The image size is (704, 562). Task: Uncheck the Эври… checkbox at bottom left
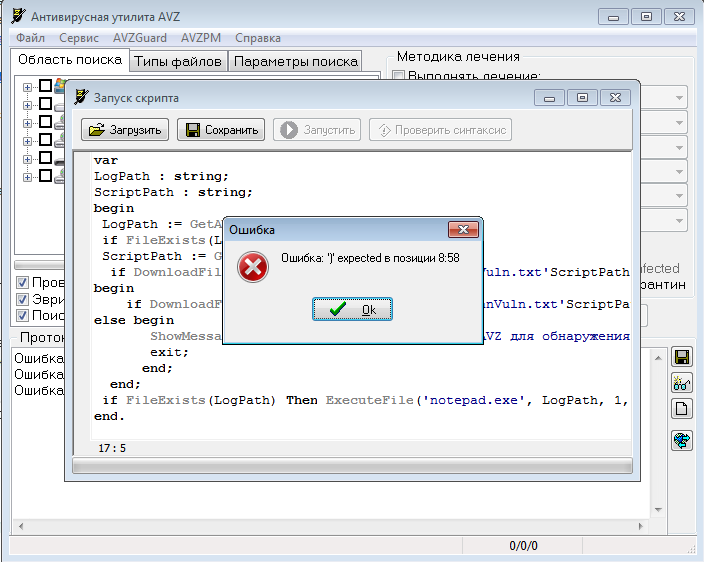[22, 299]
